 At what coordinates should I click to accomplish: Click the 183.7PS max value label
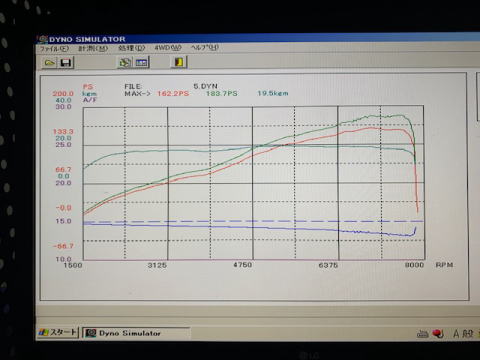coord(222,94)
